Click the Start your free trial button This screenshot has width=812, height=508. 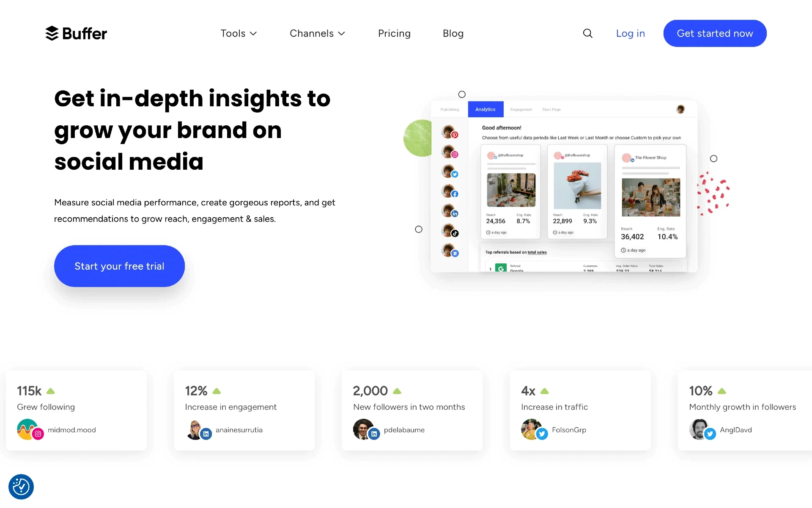(x=119, y=266)
